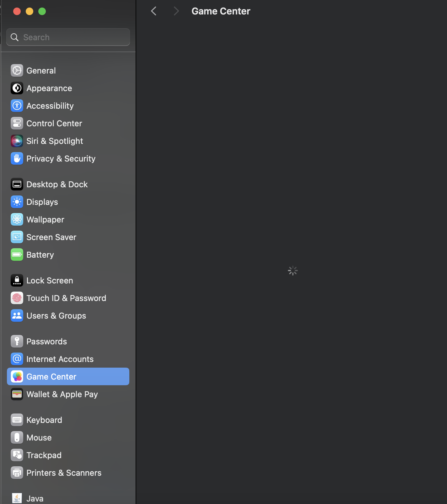Choose the Keyboard label
447x504 pixels.
point(44,420)
